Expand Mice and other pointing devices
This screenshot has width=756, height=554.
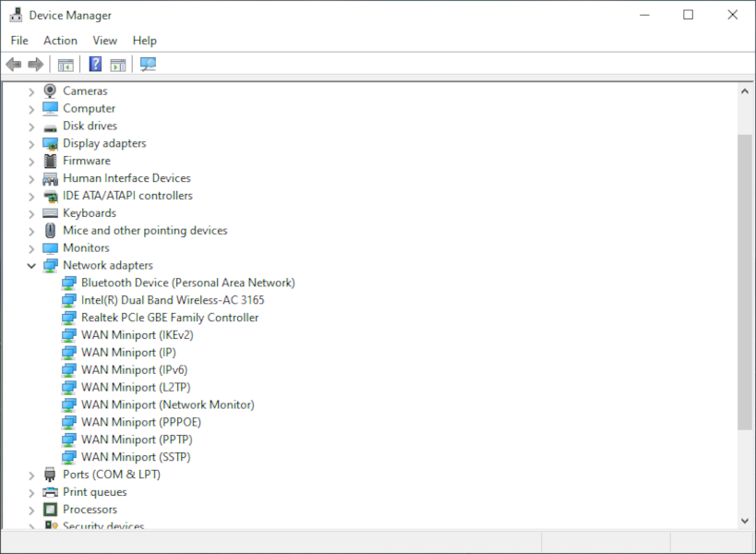click(x=31, y=232)
